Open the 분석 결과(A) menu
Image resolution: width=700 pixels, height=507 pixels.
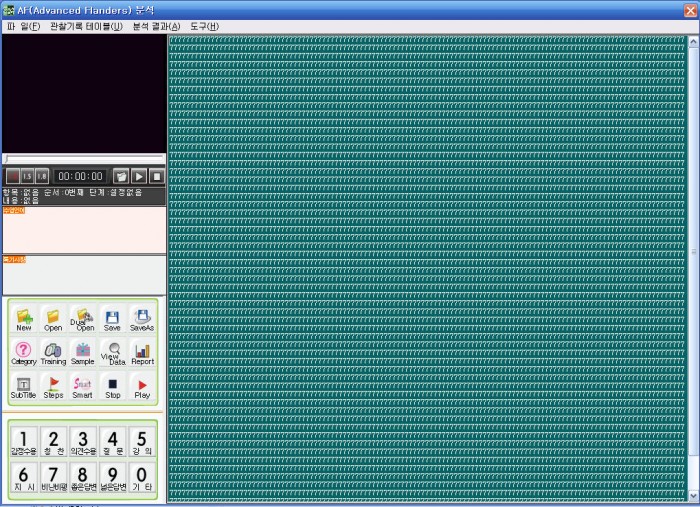(156, 26)
